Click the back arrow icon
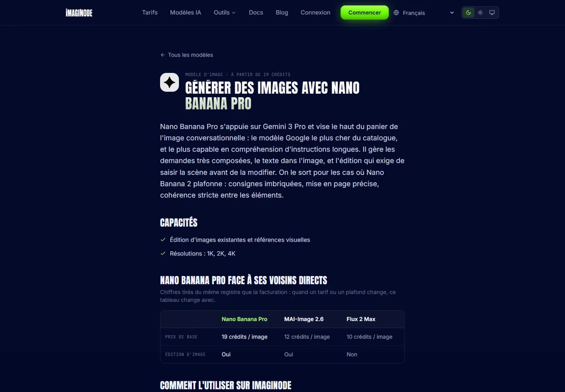Viewport: 565px width, 392px height. [162, 55]
